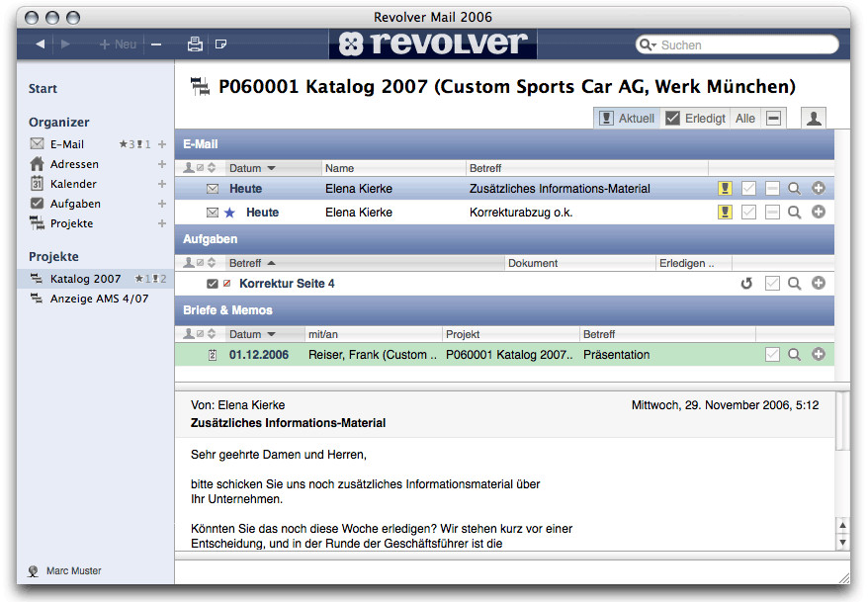Switch to the Aktuell filter

[627, 119]
